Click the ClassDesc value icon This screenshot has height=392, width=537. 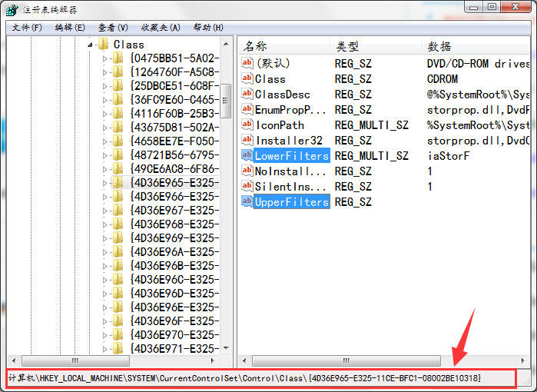247,95
